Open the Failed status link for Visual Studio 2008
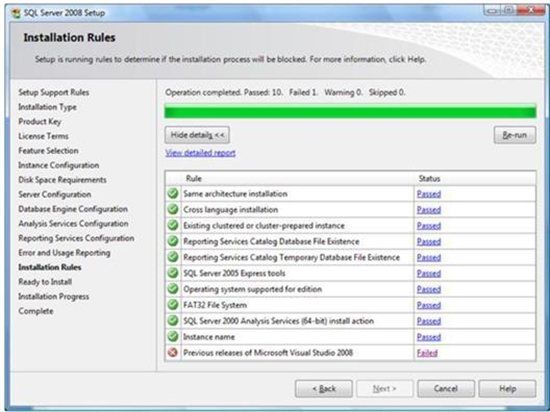Screen dimensions: 550x412 coord(427,353)
